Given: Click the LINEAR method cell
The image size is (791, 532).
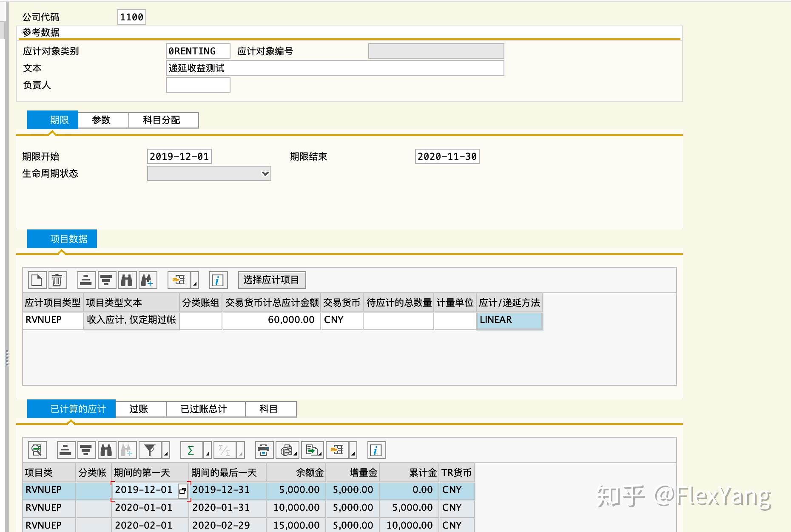Looking at the screenshot, I should coord(509,320).
